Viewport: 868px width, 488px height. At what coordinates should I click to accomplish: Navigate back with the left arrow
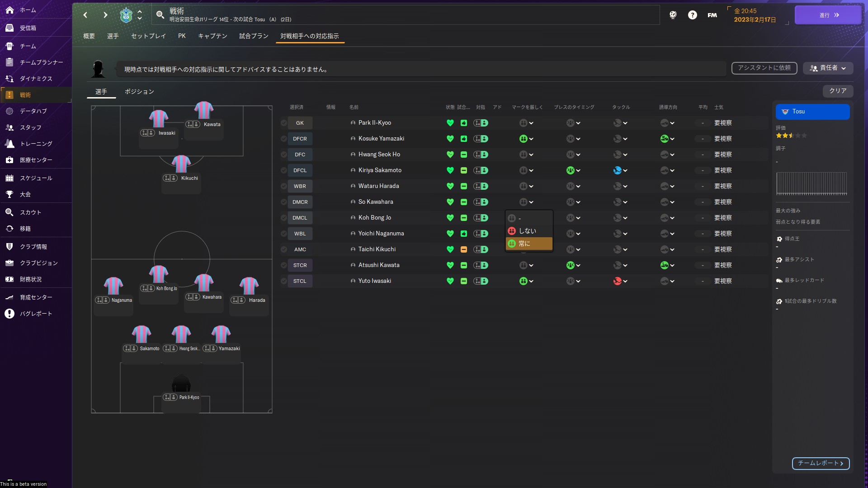(85, 15)
